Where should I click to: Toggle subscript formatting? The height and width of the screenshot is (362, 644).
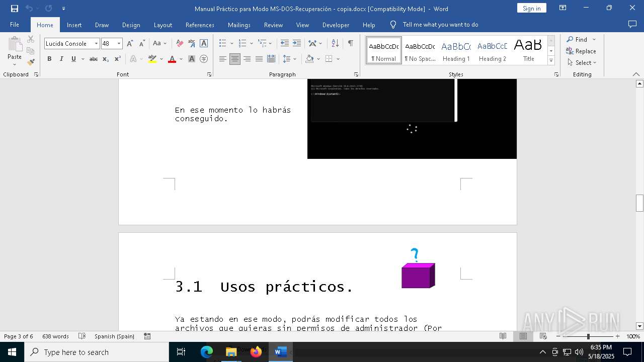pos(106,59)
